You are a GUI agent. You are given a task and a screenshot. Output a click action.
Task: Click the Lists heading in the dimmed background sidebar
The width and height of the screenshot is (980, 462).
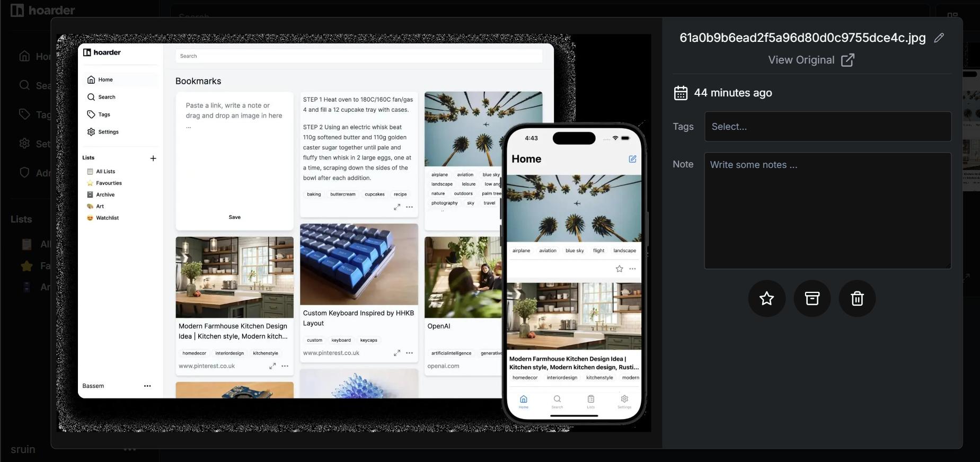21,219
